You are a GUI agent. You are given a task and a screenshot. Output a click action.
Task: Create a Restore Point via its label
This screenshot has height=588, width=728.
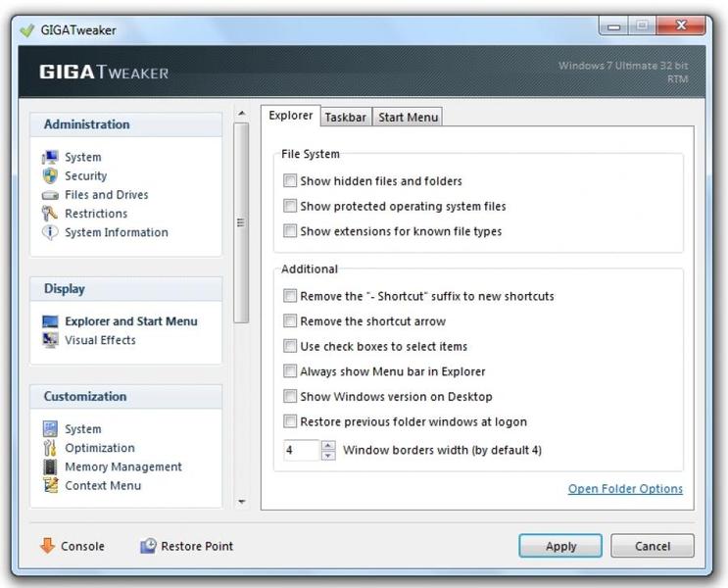point(197,546)
